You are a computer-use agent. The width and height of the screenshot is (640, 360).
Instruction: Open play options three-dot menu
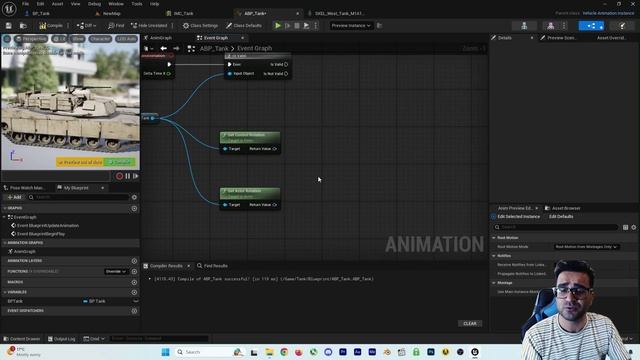[x=316, y=26]
